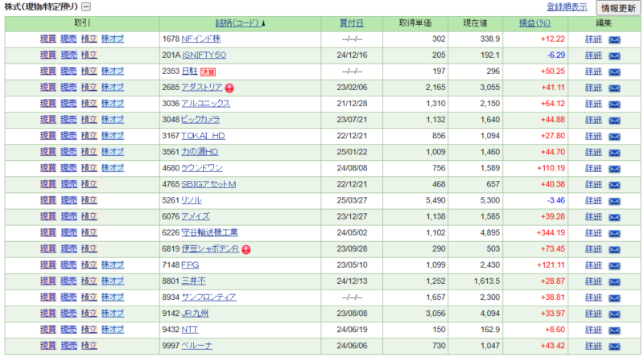Image resolution: width=644 pixels, height=357 pixels.
Task: Click the mail icon for ベルーナ row
Action: click(x=614, y=347)
